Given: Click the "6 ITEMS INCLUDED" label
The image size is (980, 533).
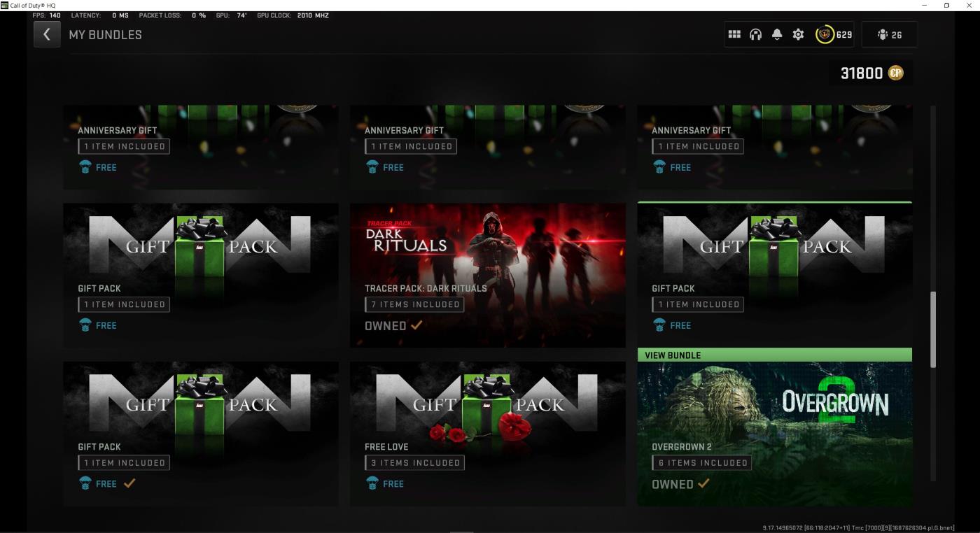Looking at the screenshot, I should tap(702, 462).
